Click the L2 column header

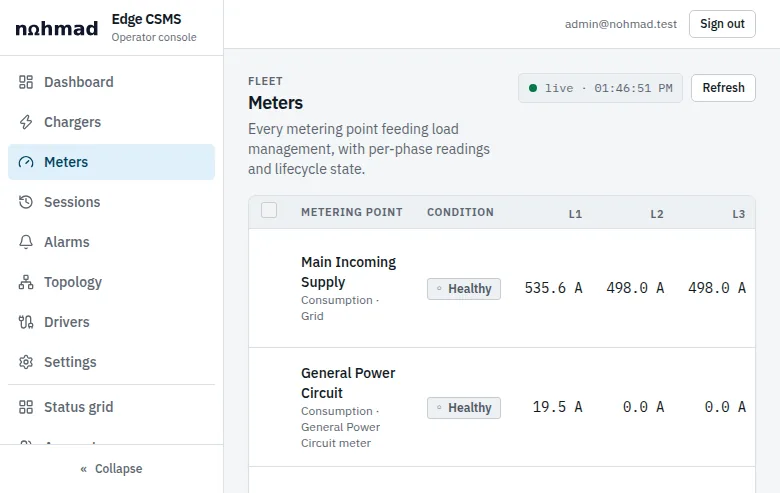tap(657, 214)
